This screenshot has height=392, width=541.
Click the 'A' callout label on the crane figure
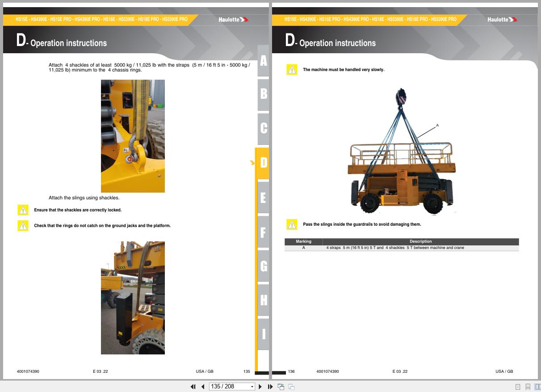pyautogui.click(x=437, y=126)
